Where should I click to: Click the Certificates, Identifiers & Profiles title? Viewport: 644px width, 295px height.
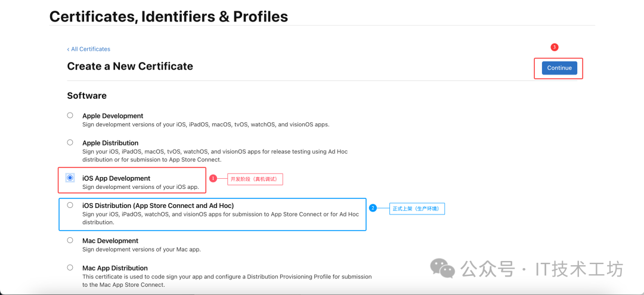point(169,17)
